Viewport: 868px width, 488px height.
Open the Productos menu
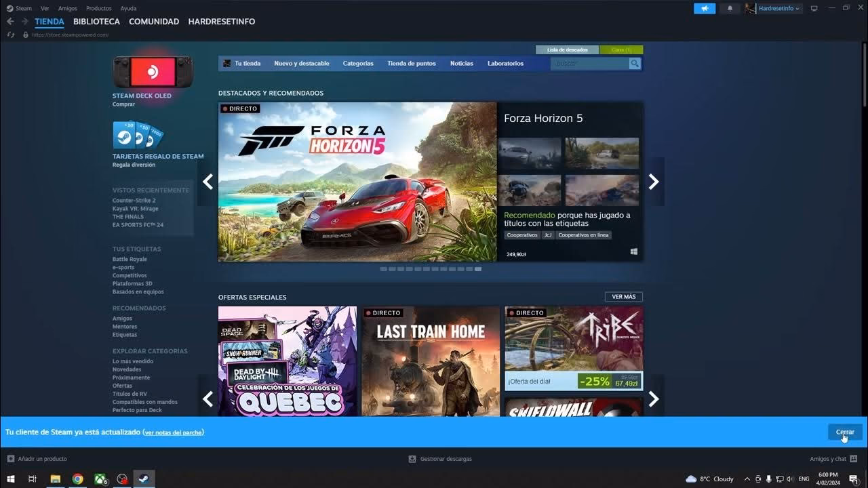pyautogui.click(x=99, y=8)
